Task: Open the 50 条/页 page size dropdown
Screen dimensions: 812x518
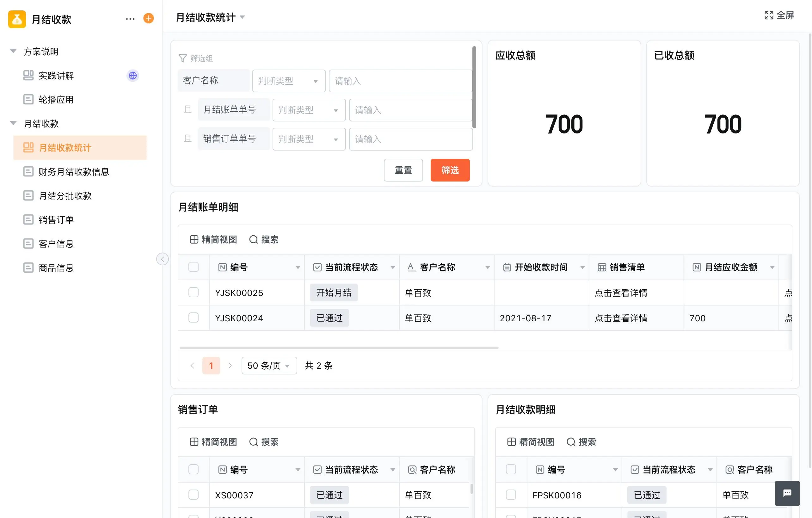Action: point(269,366)
